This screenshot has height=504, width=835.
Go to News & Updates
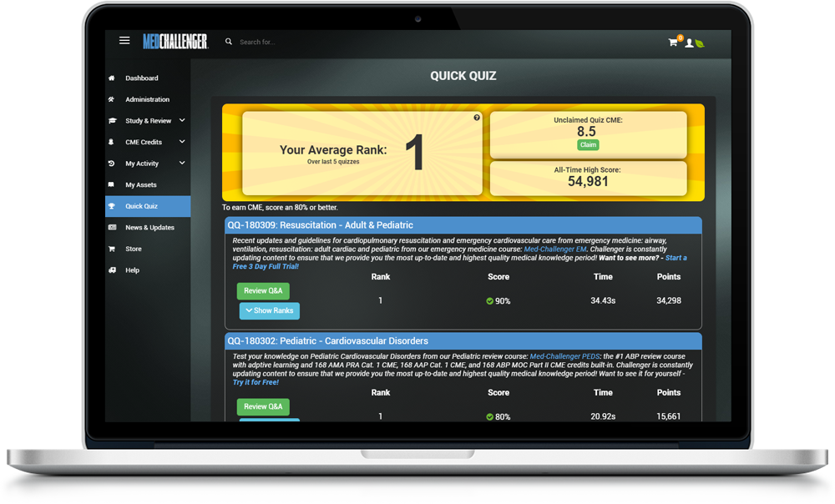148,227
